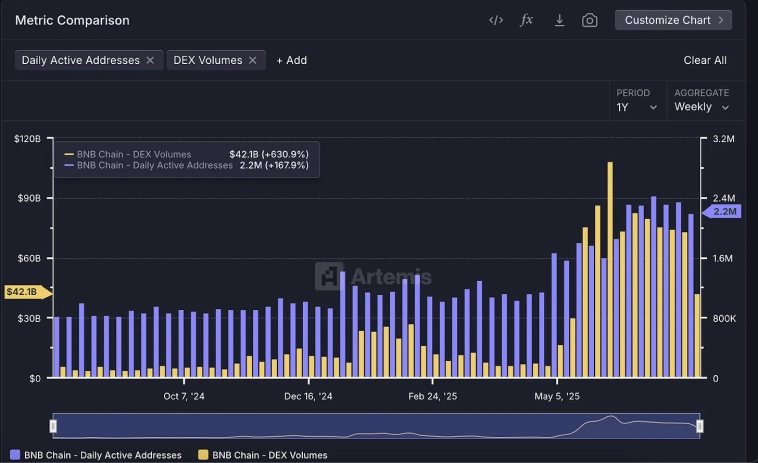Expand the Customize Chart panel
The image size is (758, 463).
click(x=673, y=20)
